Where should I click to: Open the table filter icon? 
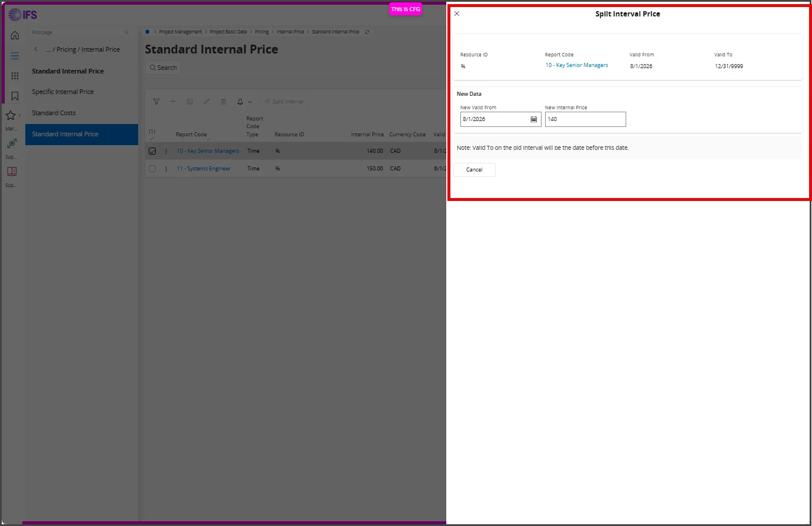coord(156,102)
